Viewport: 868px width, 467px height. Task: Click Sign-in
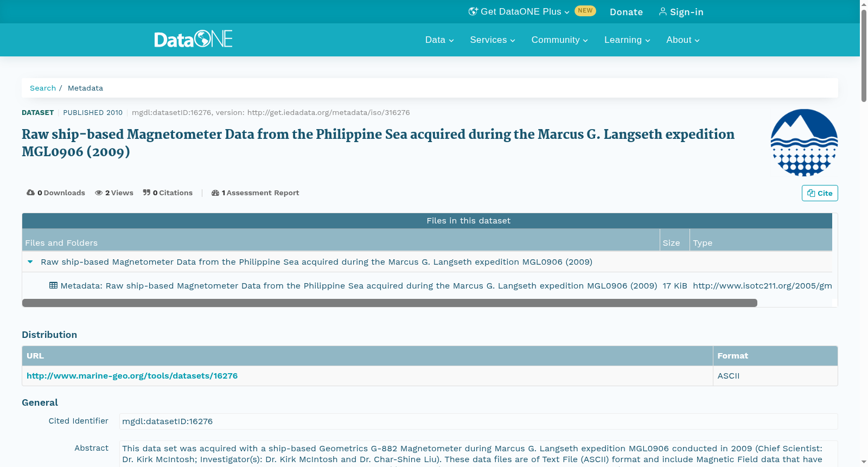(x=681, y=12)
